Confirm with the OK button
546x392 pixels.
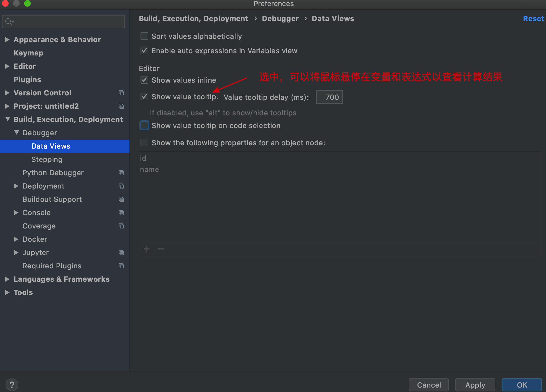point(522,385)
